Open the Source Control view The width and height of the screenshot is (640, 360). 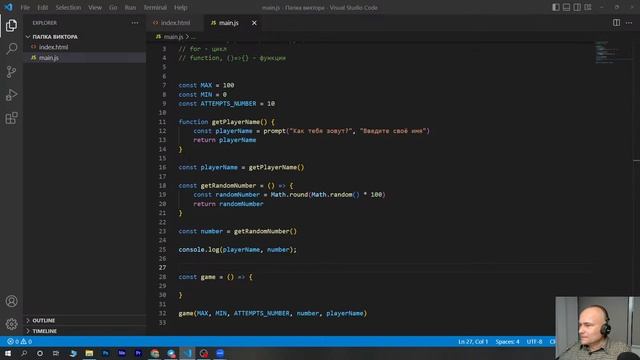(11, 72)
